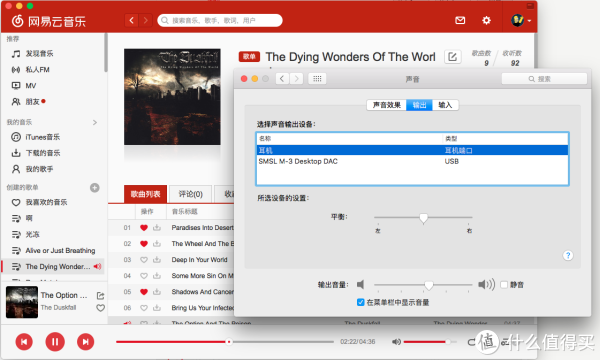Viewport: 600px width, 360px height.
Task: Switch to the 输出 tab
Action: tap(419, 105)
